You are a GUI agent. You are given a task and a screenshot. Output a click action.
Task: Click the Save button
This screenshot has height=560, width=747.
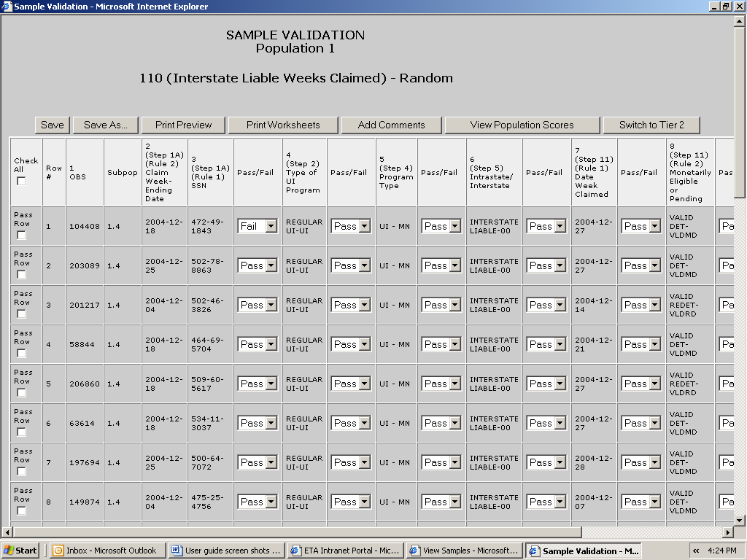(52, 125)
